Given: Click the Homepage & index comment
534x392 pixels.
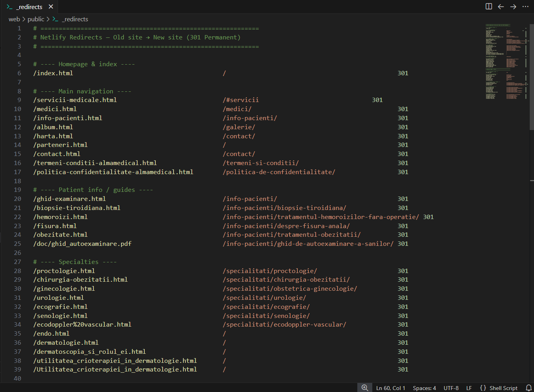Looking at the screenshot, I should coord(84,64).
